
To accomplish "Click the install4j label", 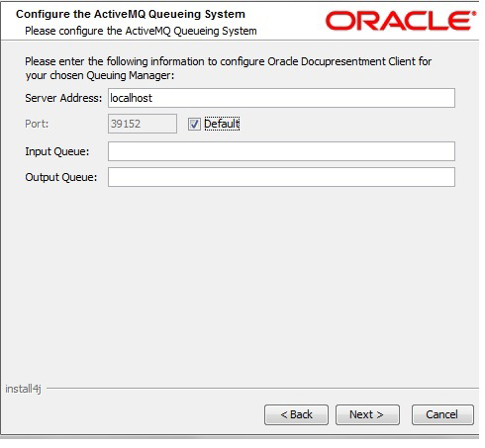I will click(x=23, y=389).
